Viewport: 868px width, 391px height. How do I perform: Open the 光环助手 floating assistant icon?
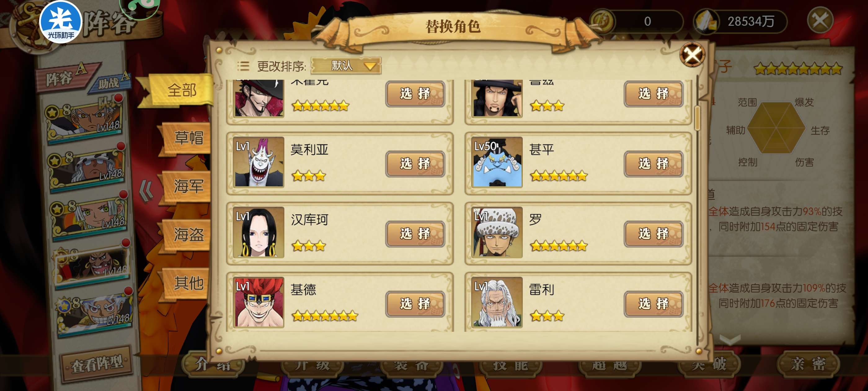tap(61, 22)
